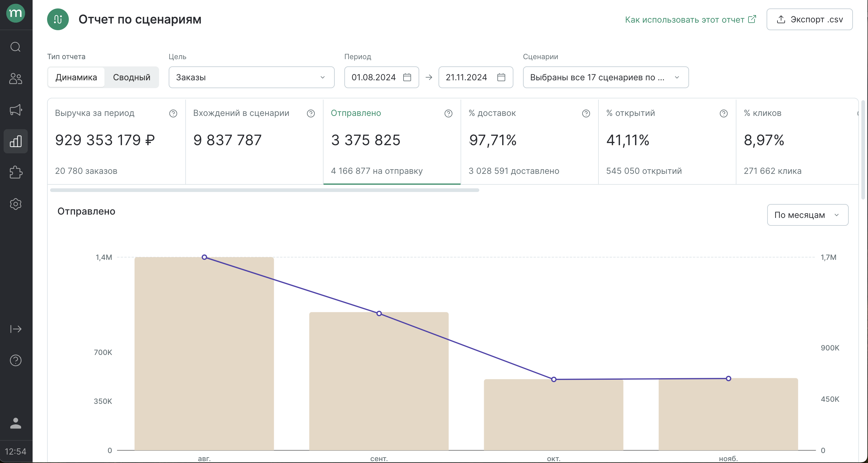
Task: Click the Экспорт .csv button
Action: click(809, 19)
